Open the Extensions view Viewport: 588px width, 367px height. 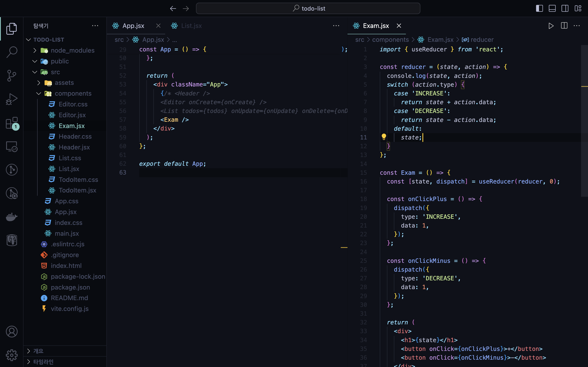tap(11, 123)
